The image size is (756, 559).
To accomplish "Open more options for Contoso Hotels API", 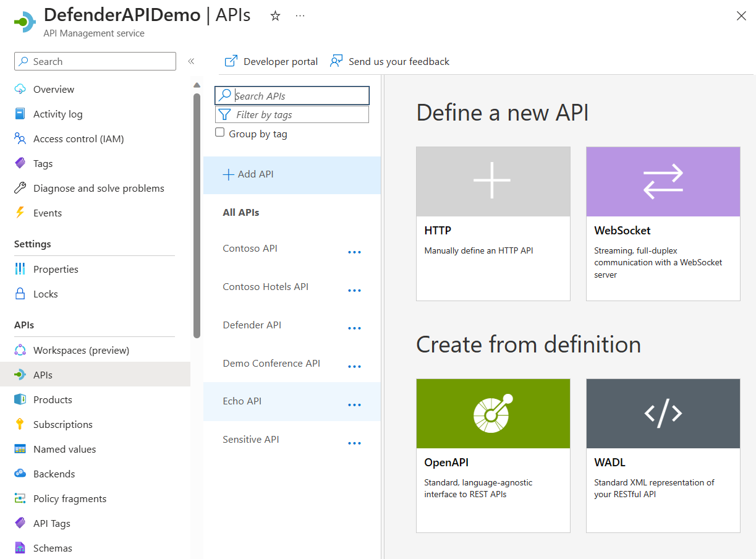I will coord(354,291).
